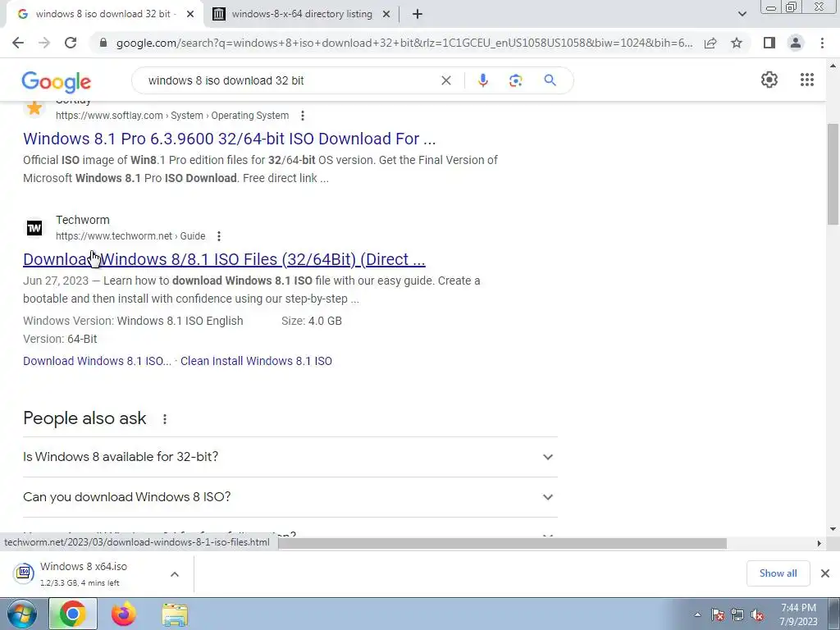Viewport: 840px width, 630px height.
Task: Select the windows 8 iso download 32 bit tab
Action: [106, 14]
